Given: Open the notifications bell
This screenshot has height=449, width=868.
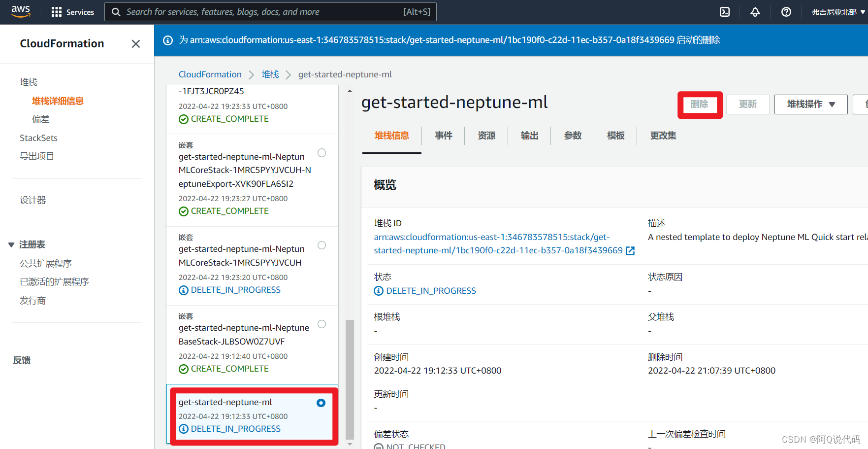Looking at the screenshot, I should point(755,12).
